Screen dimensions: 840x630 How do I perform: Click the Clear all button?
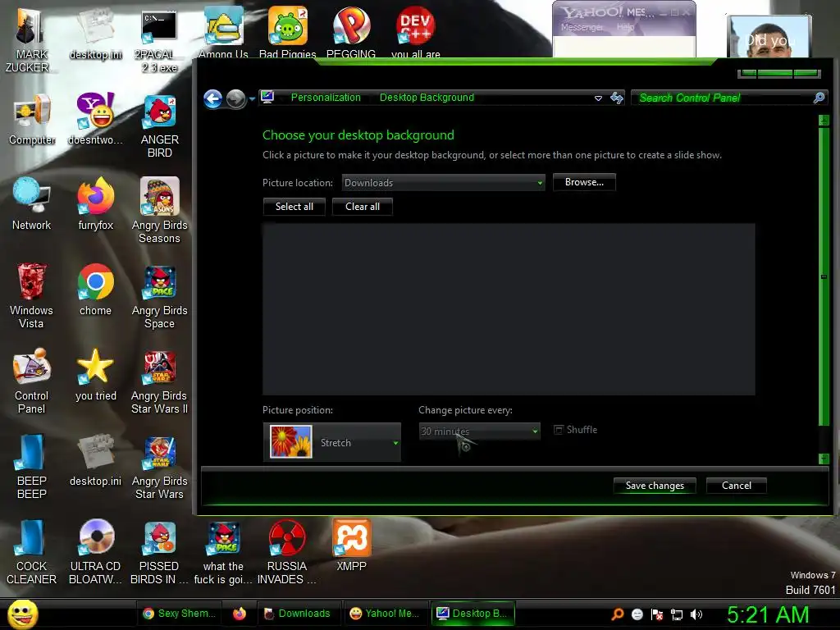point(363,207)
